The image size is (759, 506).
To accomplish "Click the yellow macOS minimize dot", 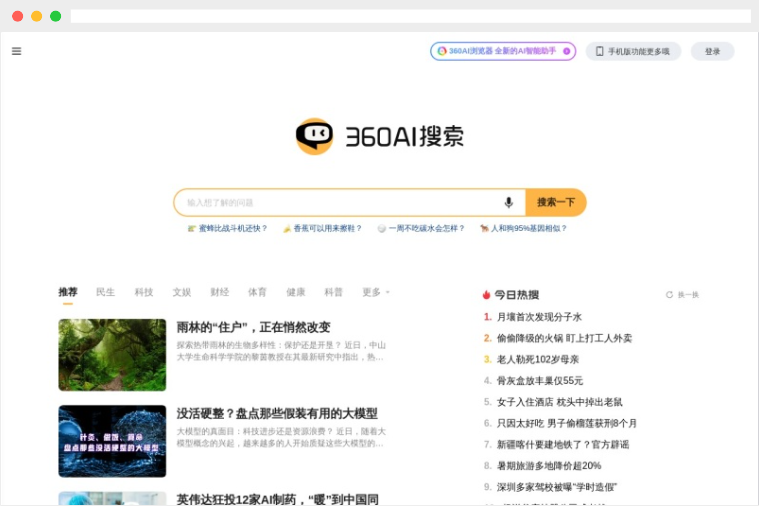I will pyautogui.click(x=36, y=16).
